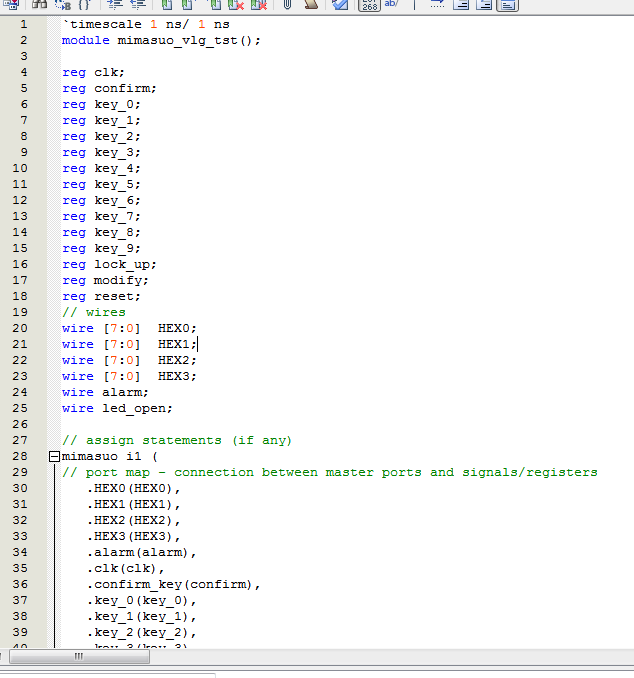Image resolution: width=634 pixels, height=678 pixels.
Task: Collapse the mimasuo i1 code fold
Action: coord(54,456)
